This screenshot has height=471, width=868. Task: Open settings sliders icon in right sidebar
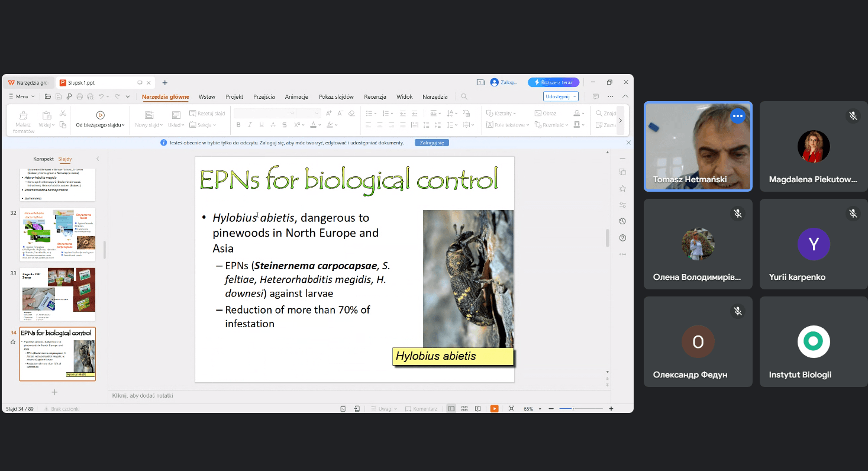click(622, 205)
